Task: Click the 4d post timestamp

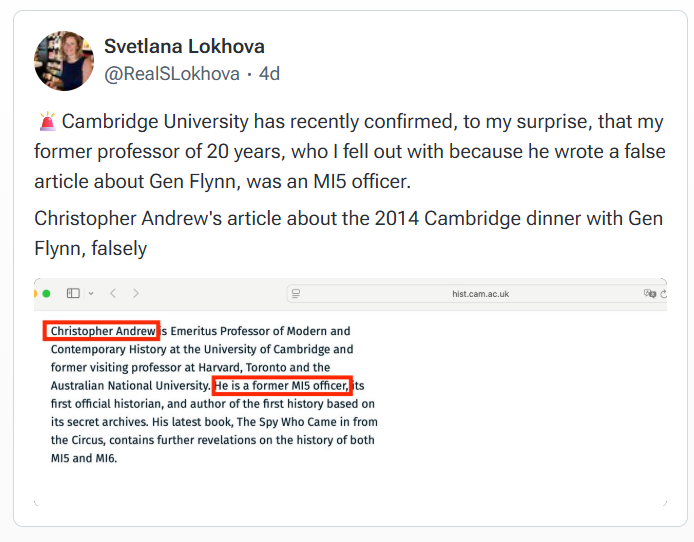Action: [x=269, y=73]
